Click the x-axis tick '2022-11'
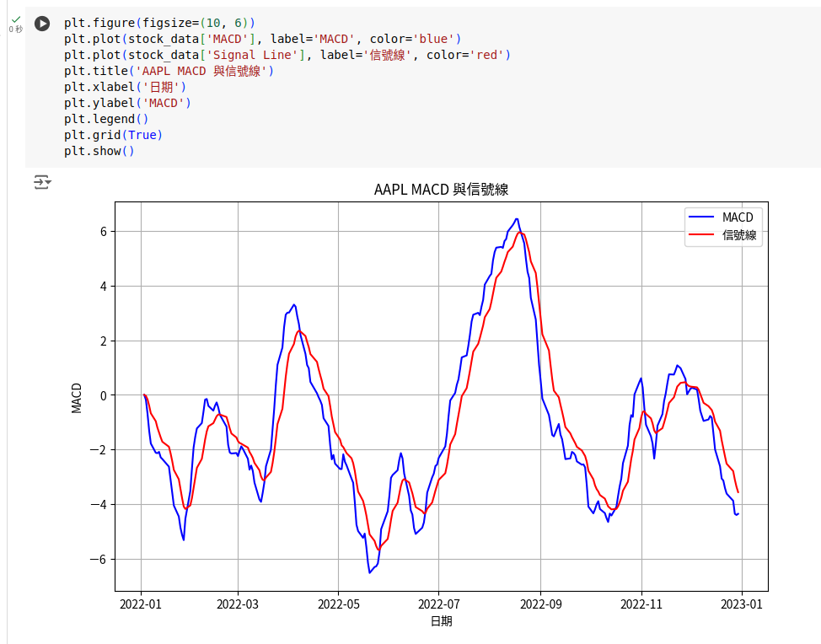Screen dimensions: 821x644 pos(641,604)
